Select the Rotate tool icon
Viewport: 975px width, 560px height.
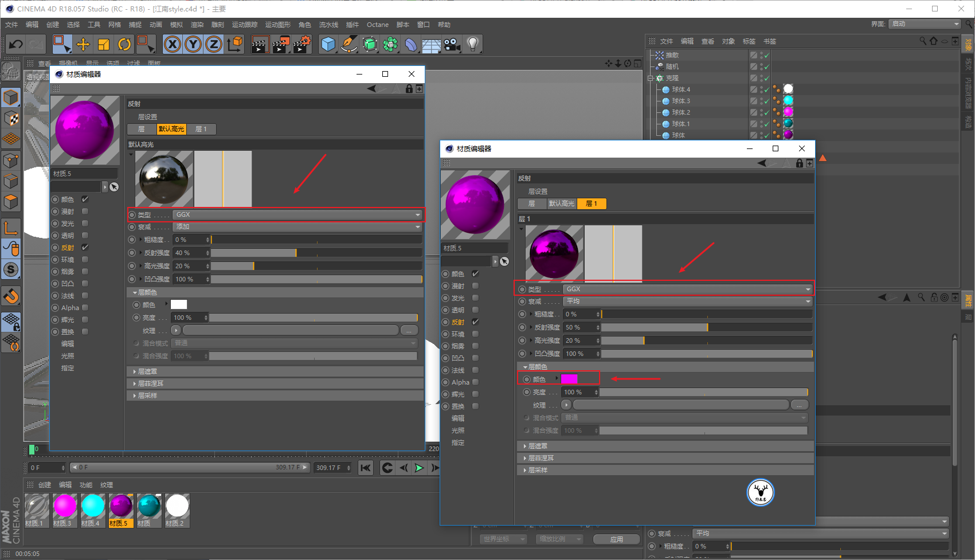pyautogui.click(x=124, y=44)
